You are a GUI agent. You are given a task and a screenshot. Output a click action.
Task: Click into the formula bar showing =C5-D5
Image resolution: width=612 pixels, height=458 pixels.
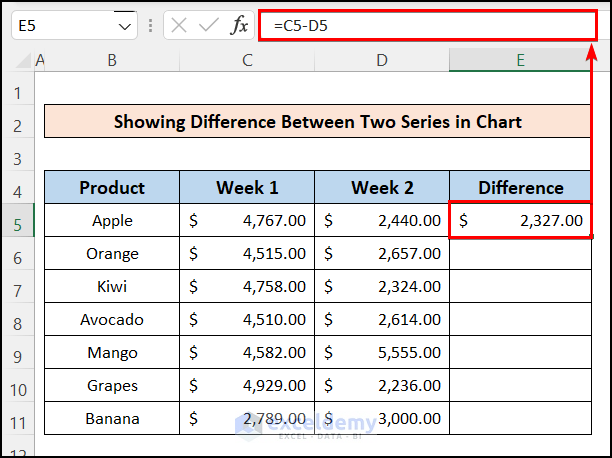pyautogui.click(x=420, y=26)
